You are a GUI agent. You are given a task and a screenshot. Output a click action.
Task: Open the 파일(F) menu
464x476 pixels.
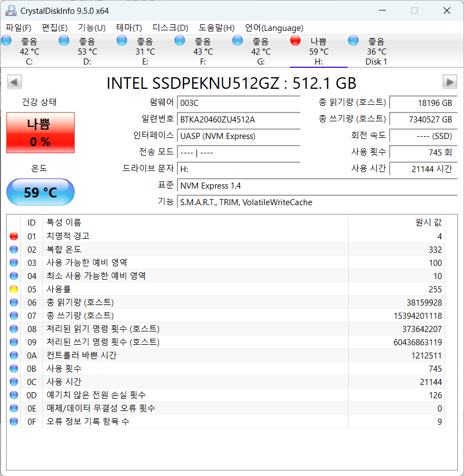click(18, 28)
